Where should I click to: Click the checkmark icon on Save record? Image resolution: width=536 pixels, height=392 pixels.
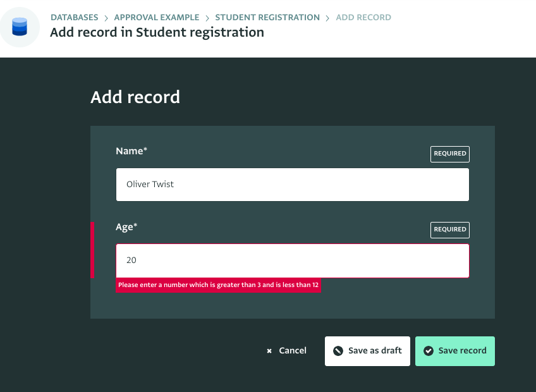(429, 351)
